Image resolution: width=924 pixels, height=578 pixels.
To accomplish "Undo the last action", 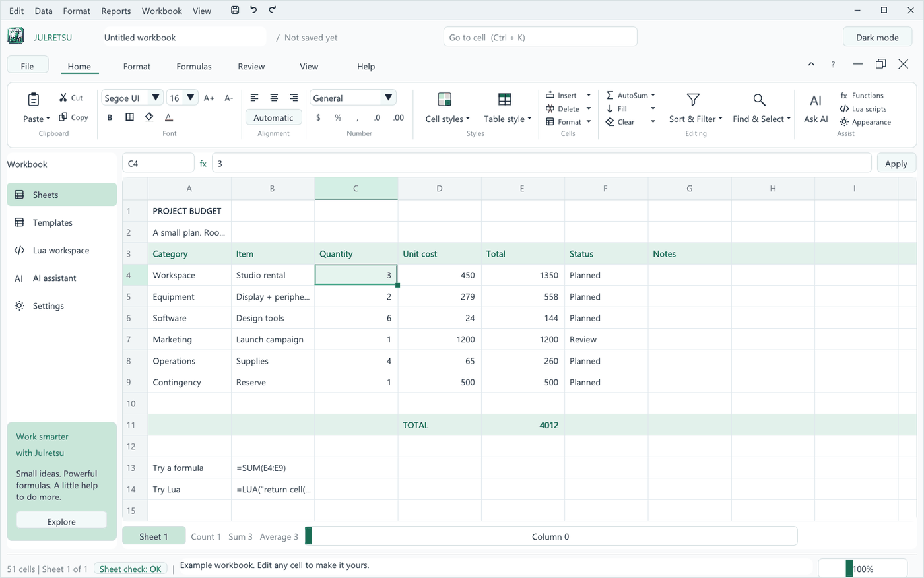I will coord(253,10).
